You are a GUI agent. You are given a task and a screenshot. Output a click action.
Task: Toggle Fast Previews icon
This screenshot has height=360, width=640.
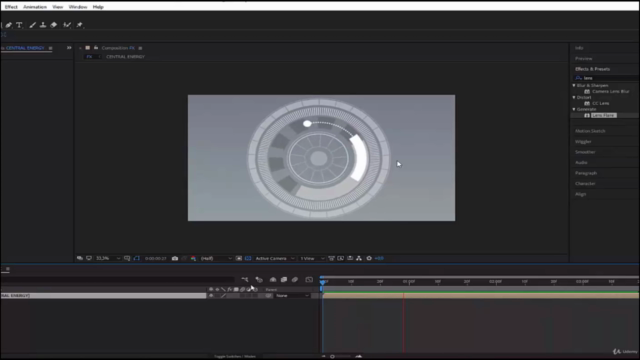(x=340, y=258)
